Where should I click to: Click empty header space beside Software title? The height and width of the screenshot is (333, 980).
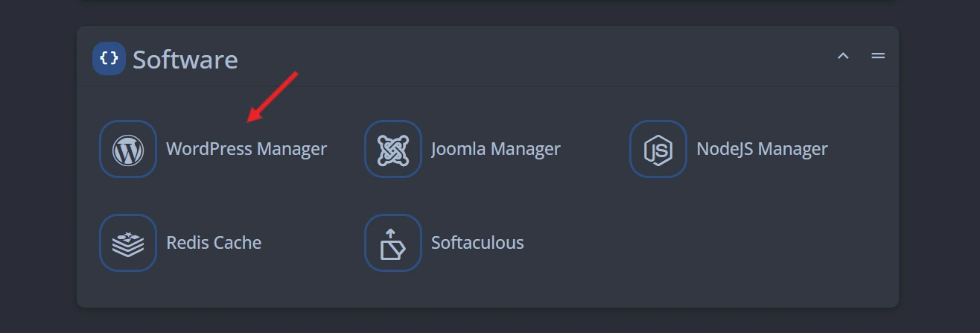coord(521,58)
